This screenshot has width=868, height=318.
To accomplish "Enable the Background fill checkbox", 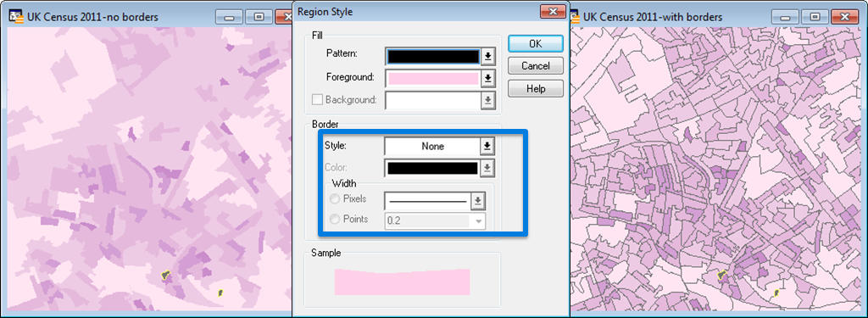I will click(317, 100).
